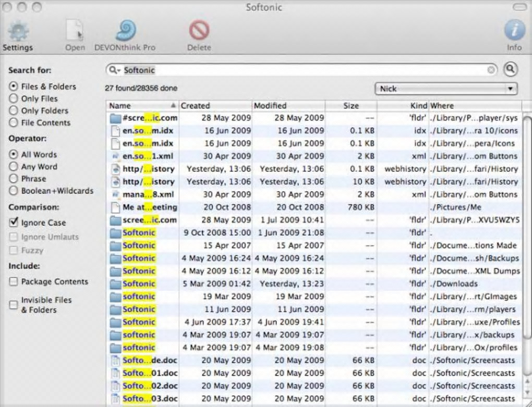Click doc icon of Softo...02.doc
Viewport: 532px width, 407px height.
(x=116, y=386)
